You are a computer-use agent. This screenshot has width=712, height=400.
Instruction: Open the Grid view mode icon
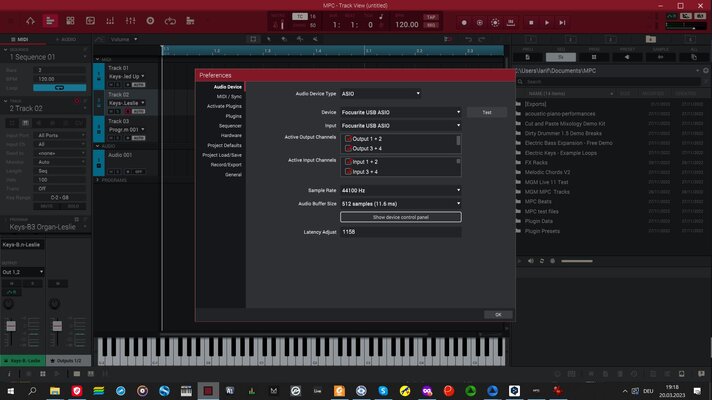tap(70, 21)
